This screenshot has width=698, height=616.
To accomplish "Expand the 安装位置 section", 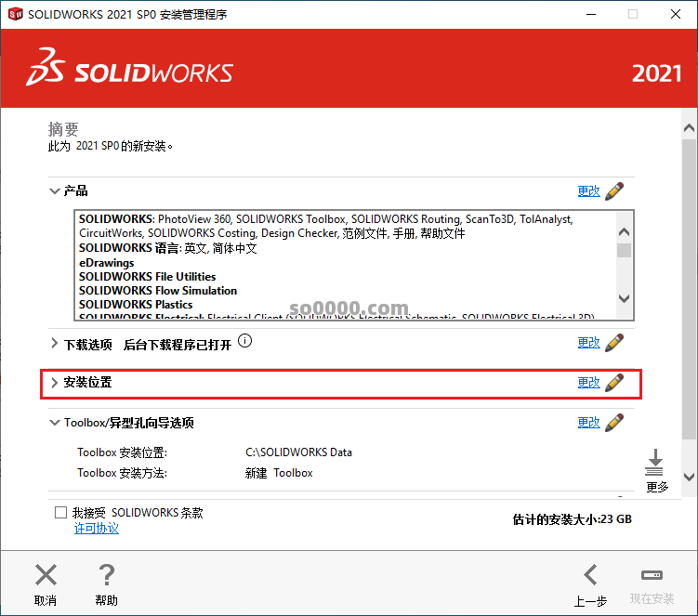I will coord(54,383).
